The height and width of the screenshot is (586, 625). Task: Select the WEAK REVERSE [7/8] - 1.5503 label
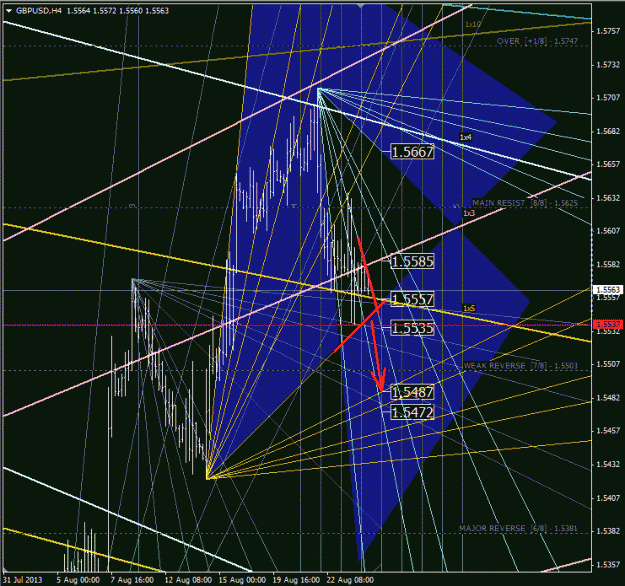pyautogui.click(x=521, y=366)
